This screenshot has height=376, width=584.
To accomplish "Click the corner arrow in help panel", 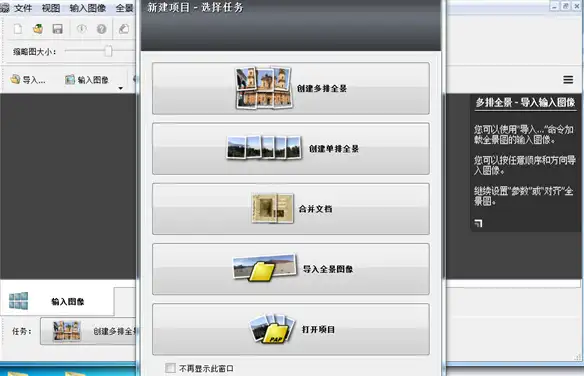I will click(x=479, y=223).
